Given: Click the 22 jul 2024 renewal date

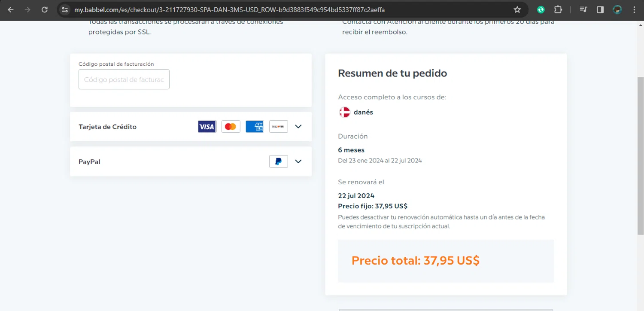Looking at the screenshot, I should pyautogui.click(x=356, y=196).
